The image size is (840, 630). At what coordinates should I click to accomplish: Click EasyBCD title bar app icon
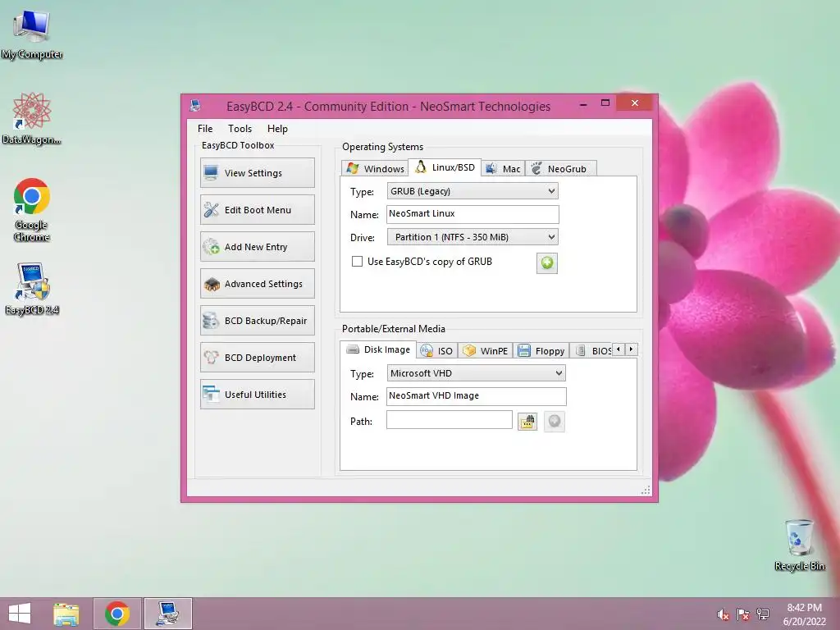point(195,106)
